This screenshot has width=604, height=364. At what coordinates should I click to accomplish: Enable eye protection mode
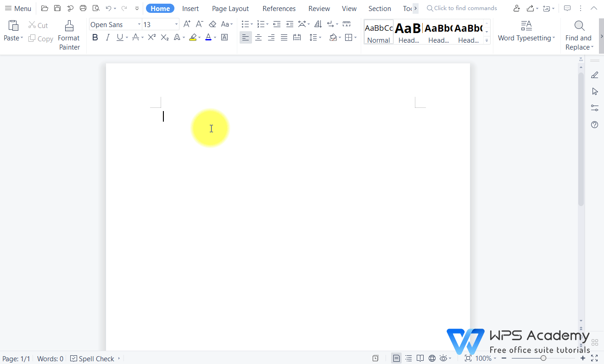tap(443, 358)
